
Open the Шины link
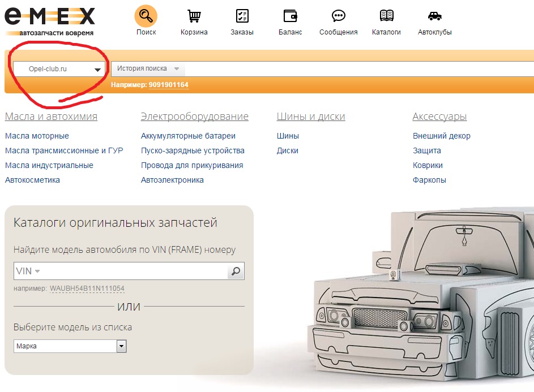[288, 136]
